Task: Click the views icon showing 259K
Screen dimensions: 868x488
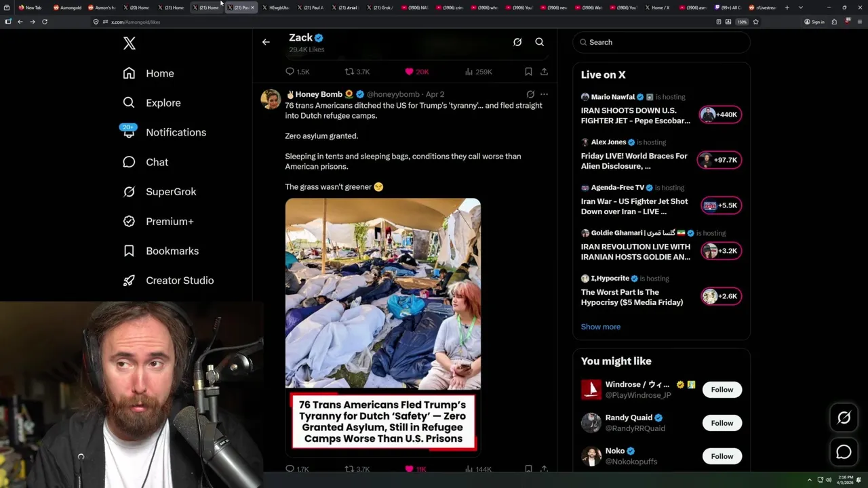Action: (x=469, y=71)
